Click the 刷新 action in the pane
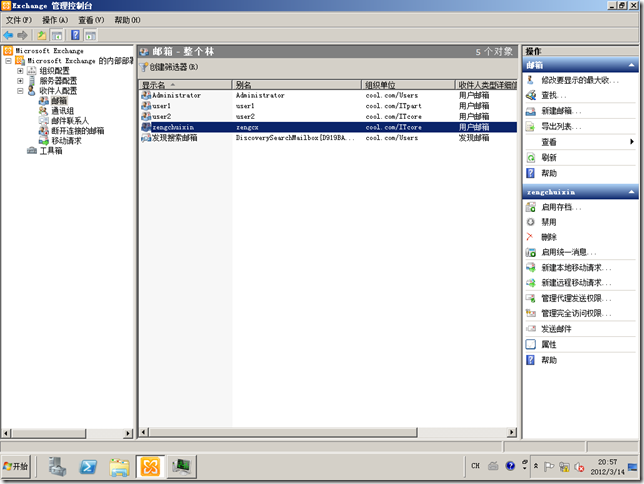The image size is (644, 484). pyautogui.click(x=548, y=158)
